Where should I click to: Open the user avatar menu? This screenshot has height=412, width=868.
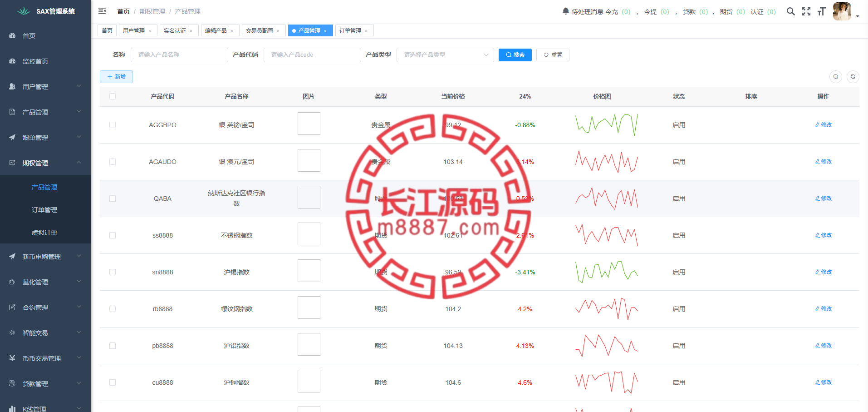[x=842, y=11]
